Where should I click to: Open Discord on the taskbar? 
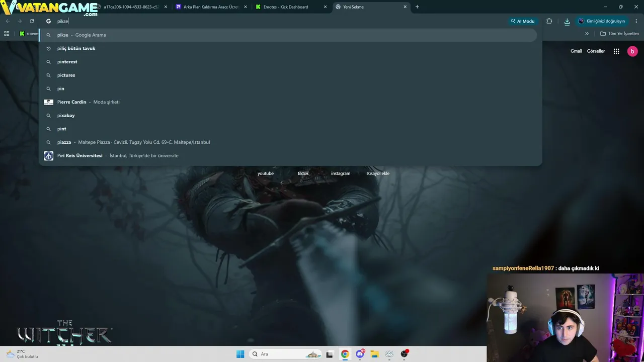[x=360, y=354]
